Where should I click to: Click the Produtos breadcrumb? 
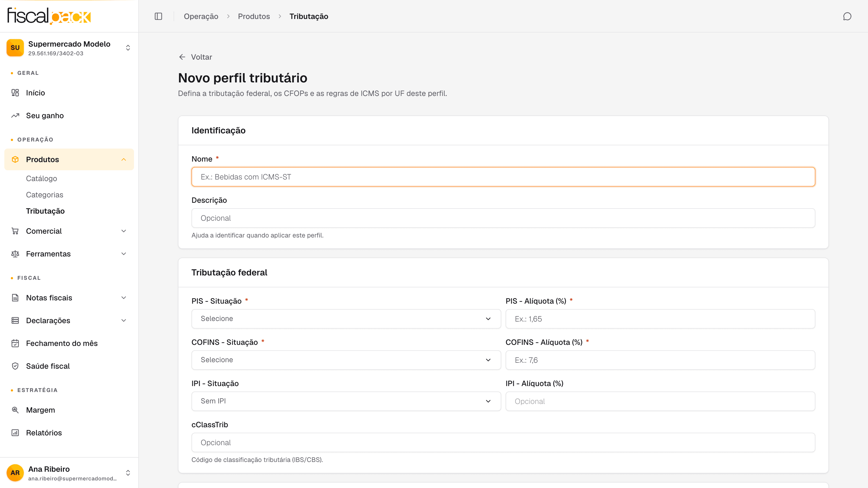(x=254, y=16)
